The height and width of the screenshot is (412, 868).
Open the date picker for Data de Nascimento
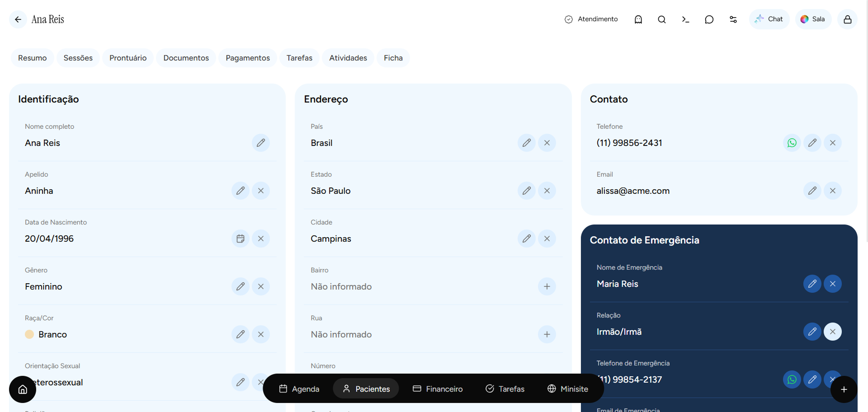[x=240, y=239]
